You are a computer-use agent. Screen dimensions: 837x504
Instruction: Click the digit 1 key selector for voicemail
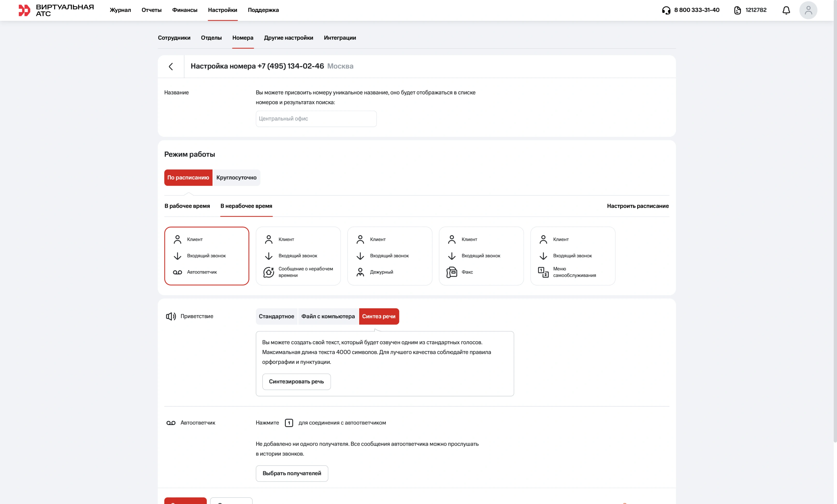click(x=289, y=423)
